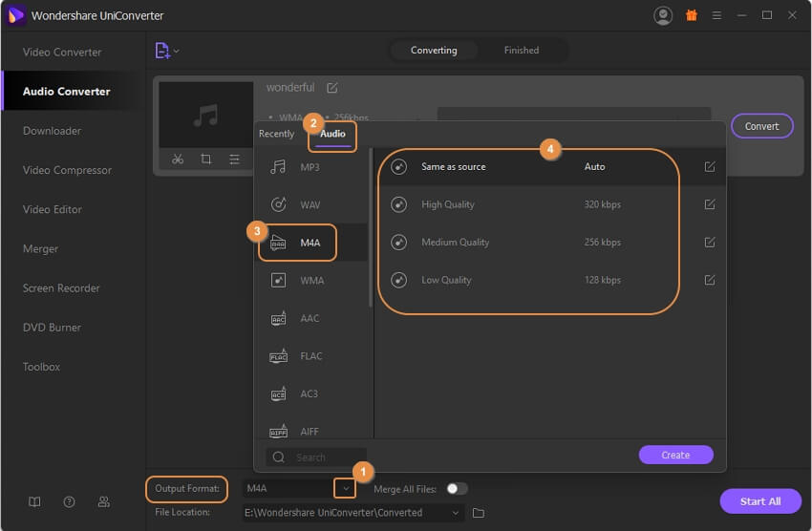Toggle Merge All Files switch
This screenshot has width=812, height=531.
point(457,489)
